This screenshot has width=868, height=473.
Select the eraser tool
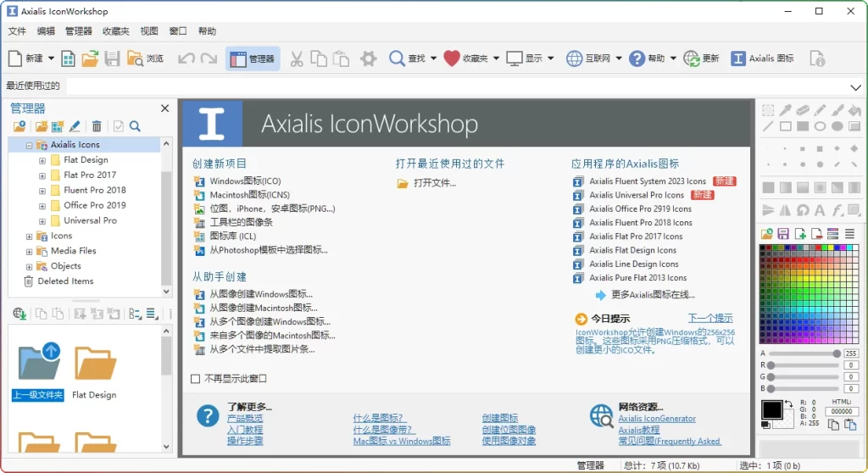pos(803,110)
